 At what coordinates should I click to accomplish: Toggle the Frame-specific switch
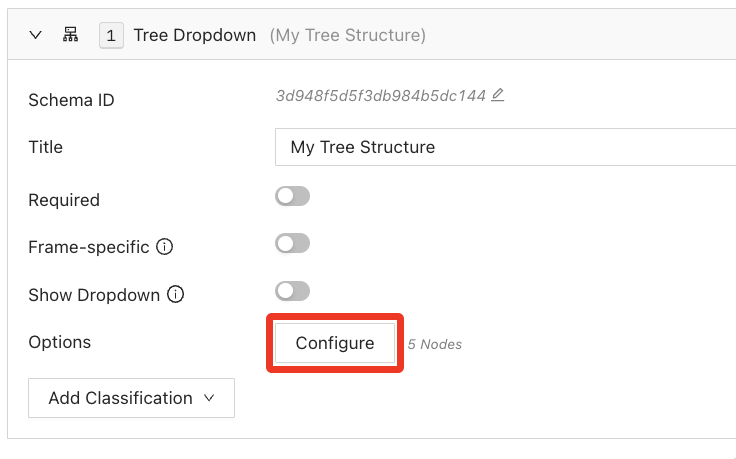(293, 243)
